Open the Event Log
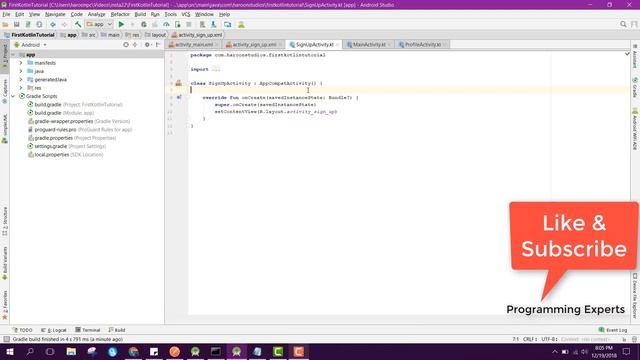640x360 pixels. [x=613, y=330]
